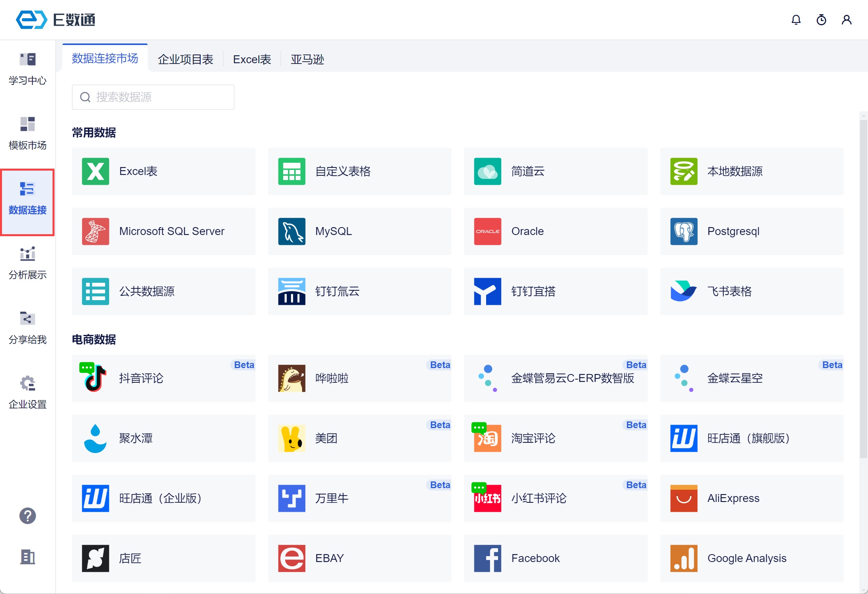Open the notification bell icon
The height and width of the screenshot is (594, 868).
click(x=796, y=20)
